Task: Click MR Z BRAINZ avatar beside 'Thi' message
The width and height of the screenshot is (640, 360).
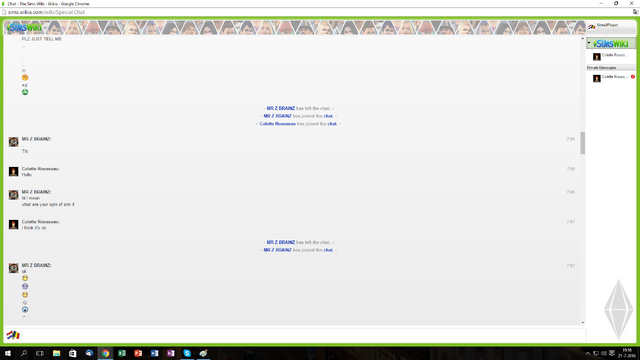Action: 13,142
